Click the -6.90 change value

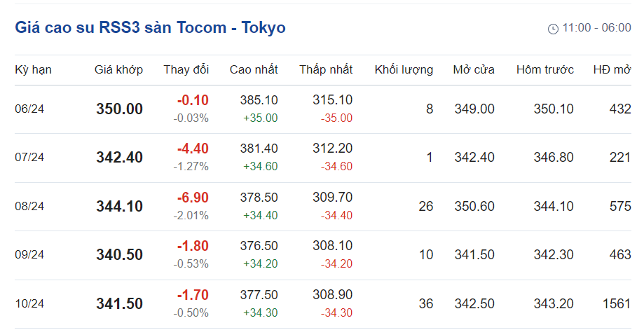tap(193, 198)
